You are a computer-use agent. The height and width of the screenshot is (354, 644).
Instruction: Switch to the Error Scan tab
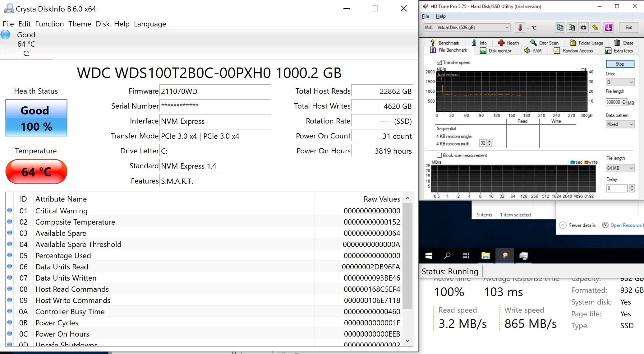click(x=544, y=43)
